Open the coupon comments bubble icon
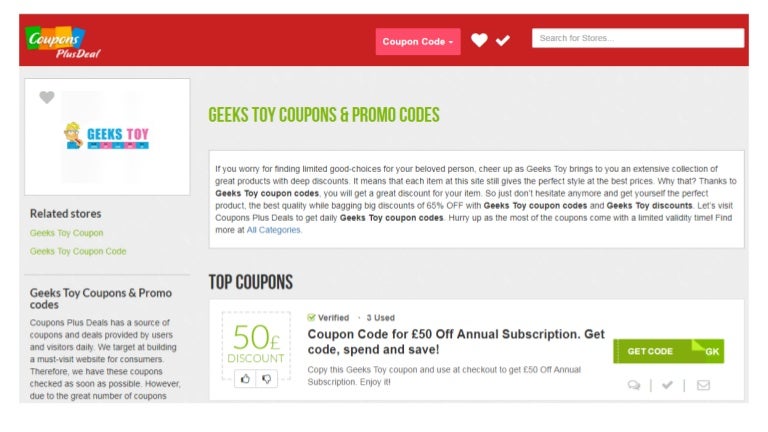This screenshot has height=432, width=768. tap(634, 385)
